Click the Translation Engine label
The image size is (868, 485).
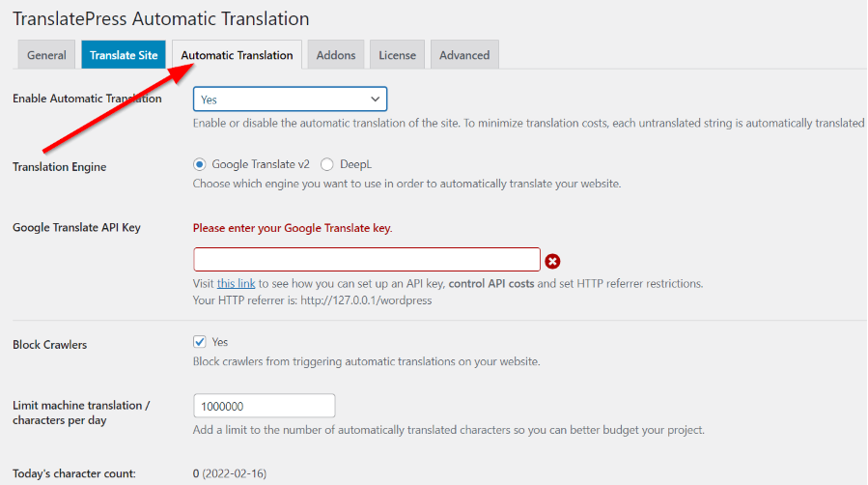(x=59, y=166)
